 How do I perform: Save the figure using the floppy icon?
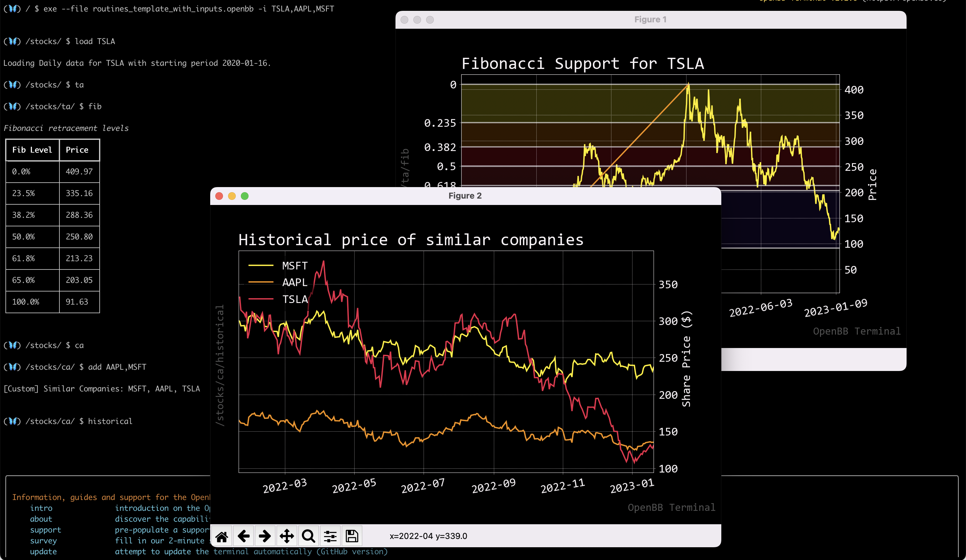pos(351,536)
